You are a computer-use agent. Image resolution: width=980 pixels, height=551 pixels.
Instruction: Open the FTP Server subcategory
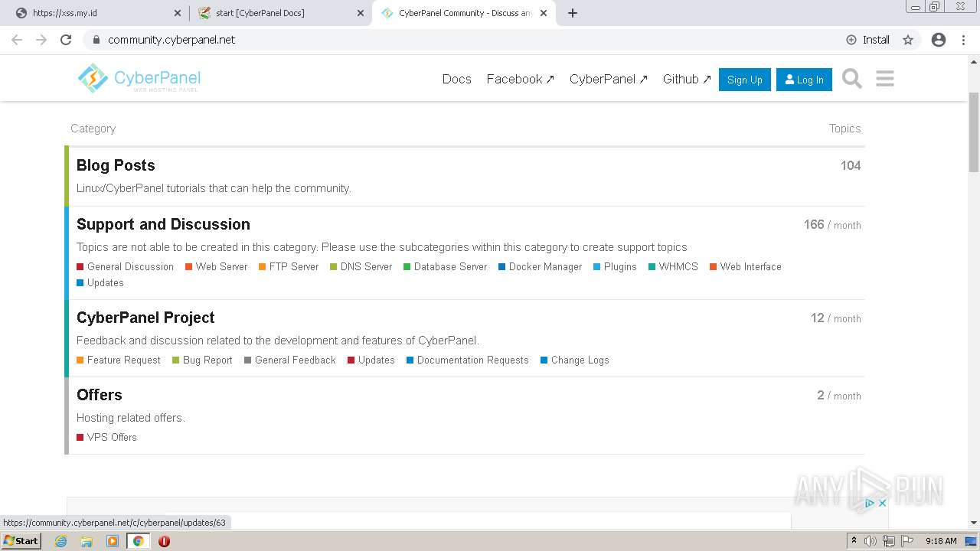(x=289, y=266)
